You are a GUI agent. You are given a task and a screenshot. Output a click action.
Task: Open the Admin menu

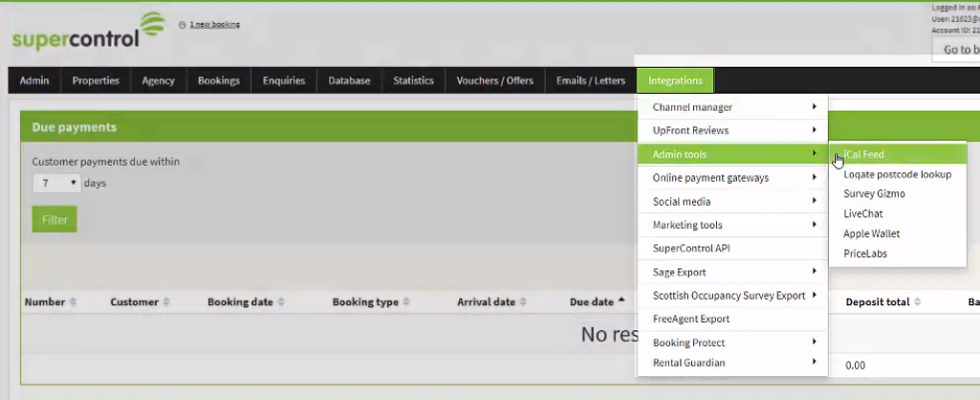[x=34, y=80]
